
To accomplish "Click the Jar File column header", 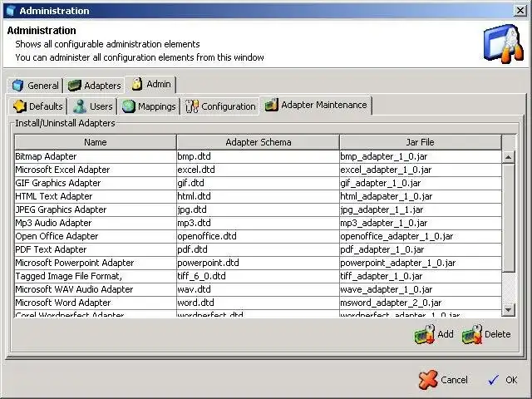I will coord(421,142).
